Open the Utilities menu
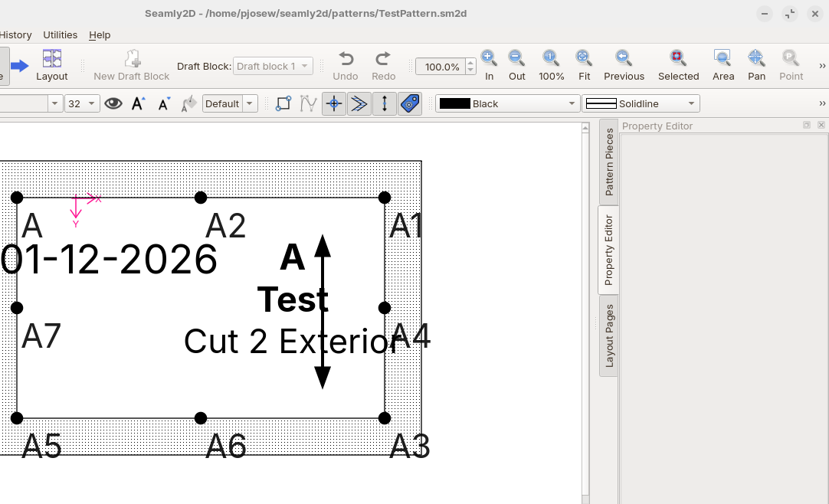This screenshot has height=504, width=829. click(60, 35)
